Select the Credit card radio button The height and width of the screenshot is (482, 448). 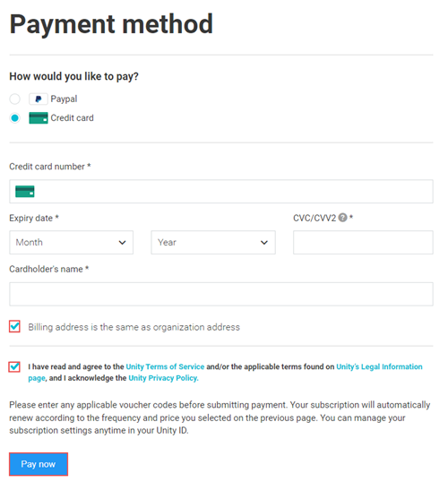[14, 118]
